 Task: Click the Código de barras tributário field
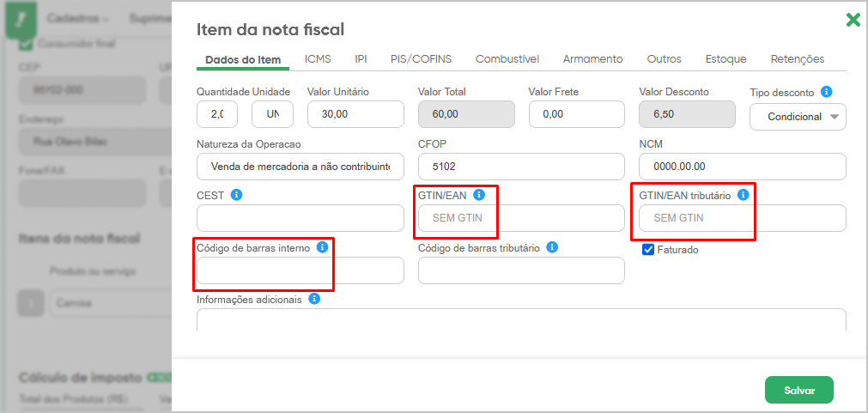click(x=521, y=270)
